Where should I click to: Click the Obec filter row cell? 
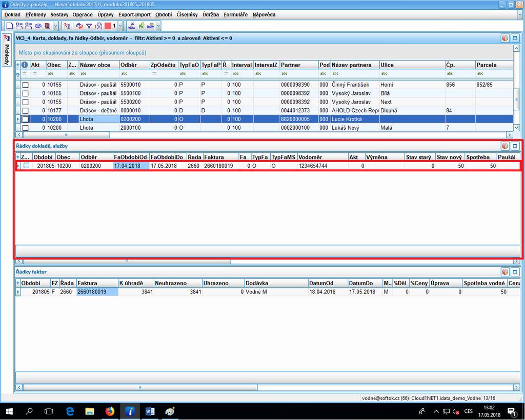click(56, 73)
